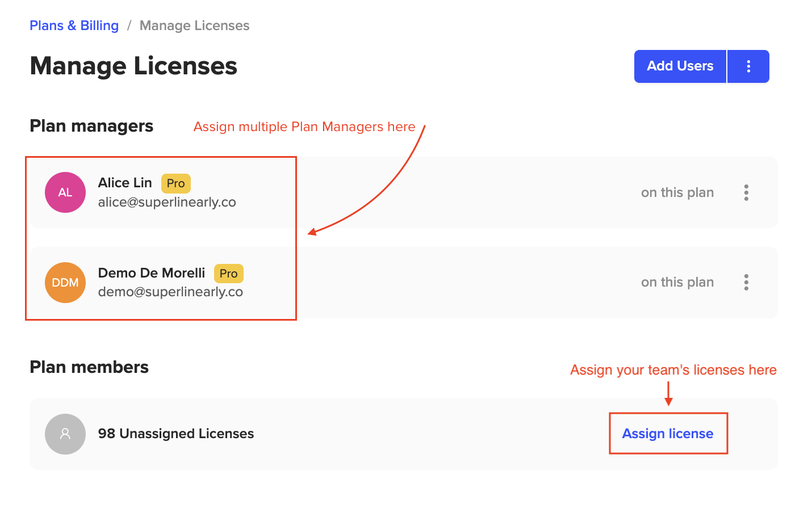Click the orange DDM avatar
Viewport: 812px width, 521px height.
(x=65, y=283)
